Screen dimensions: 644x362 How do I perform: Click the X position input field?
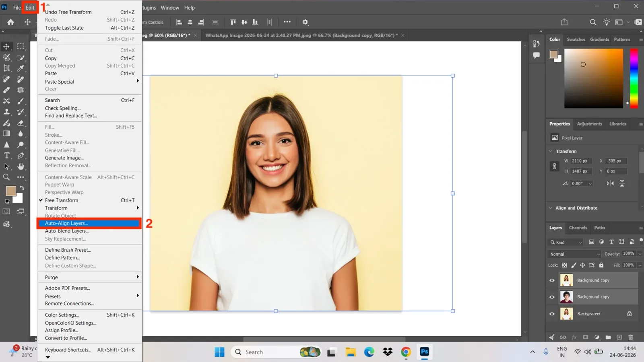[616, 161]
